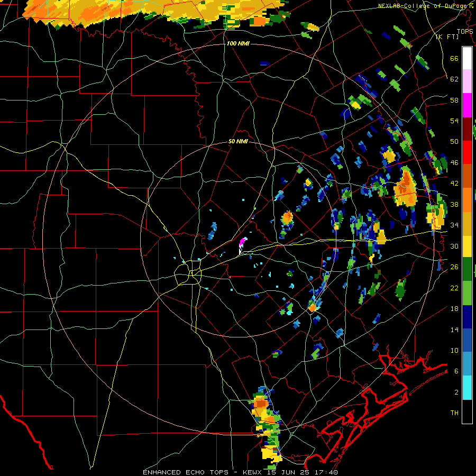This screenshot has width=476, height=476.
Task: Click the light pink legend swatch
Action: [x=467, y=81]
